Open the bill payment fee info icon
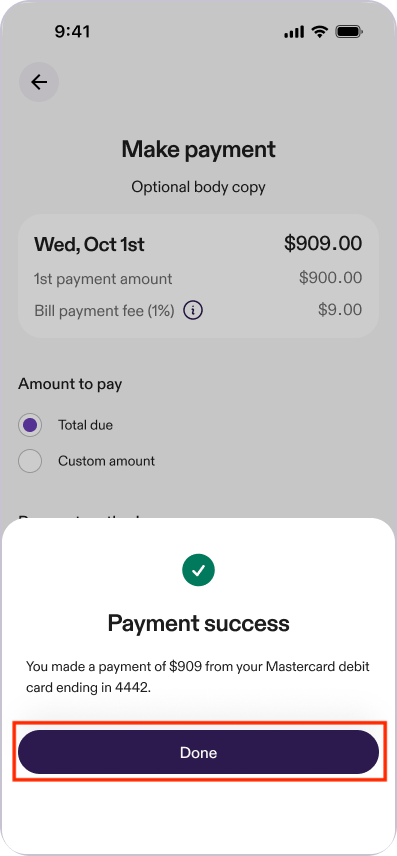The height and width of the screenshot is (856, 397). point(193,311)
